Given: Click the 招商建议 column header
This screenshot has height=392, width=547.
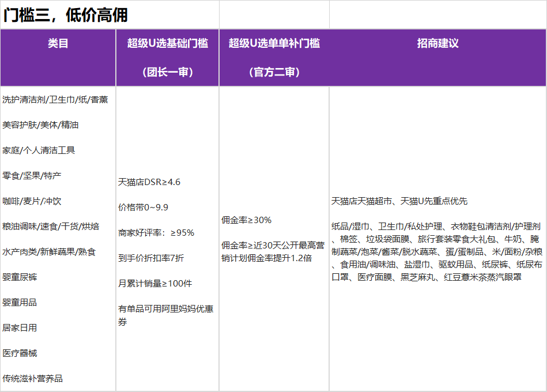Looking at the screenshot, I should 437,43.
